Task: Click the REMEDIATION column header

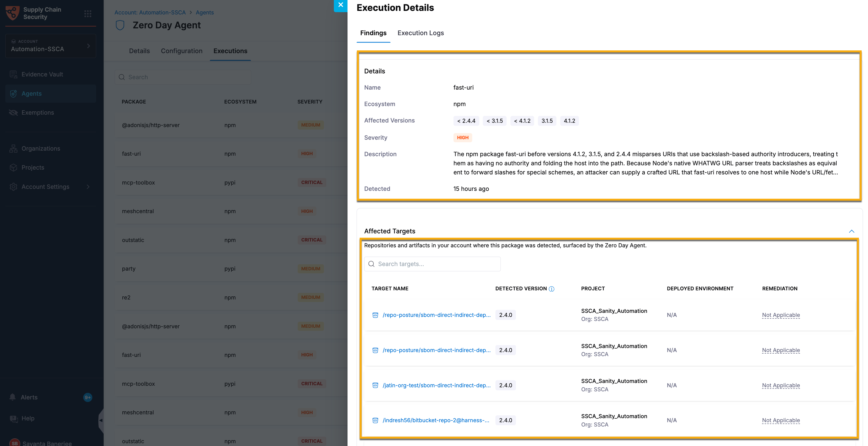Action: [x=780, y=289]
